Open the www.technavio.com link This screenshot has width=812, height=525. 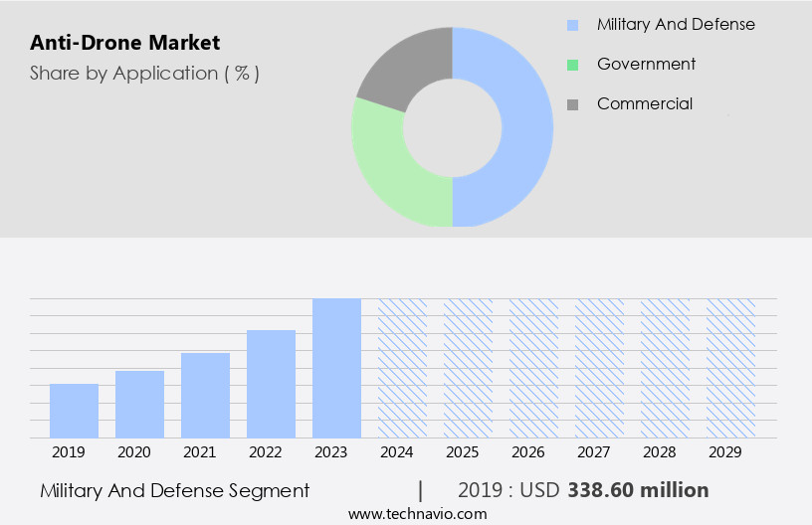tap(417, 513)
